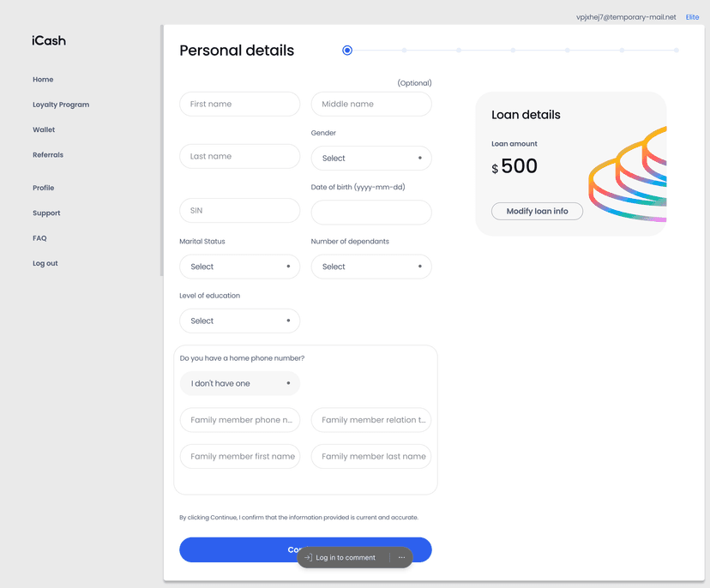
Task: Open Referrals from the sidebar
Action: [48, 155]
